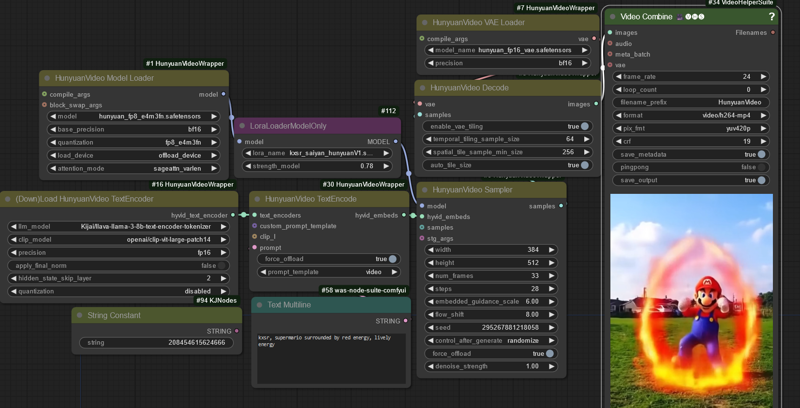Screen dimensions: 800x408
Task: Open the pix_fmt combo showing yuv420p
Action: point(691,129)
